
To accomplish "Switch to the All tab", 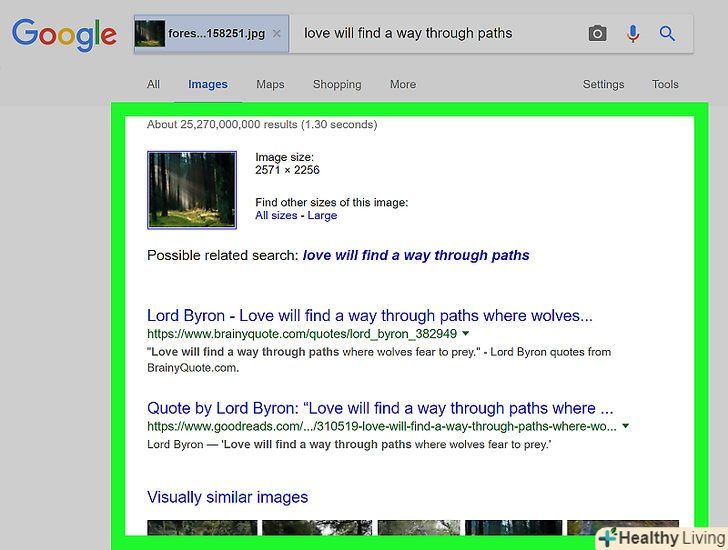I will [153, 84].
